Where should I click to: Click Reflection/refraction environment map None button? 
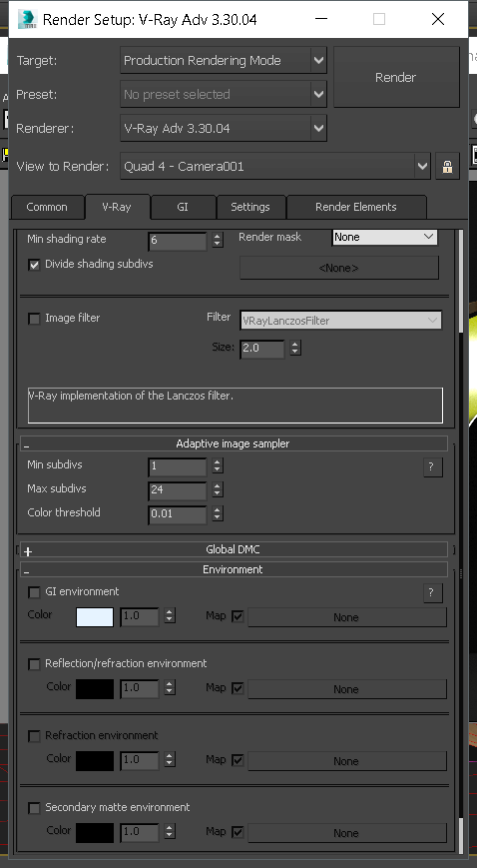[346, 689]
